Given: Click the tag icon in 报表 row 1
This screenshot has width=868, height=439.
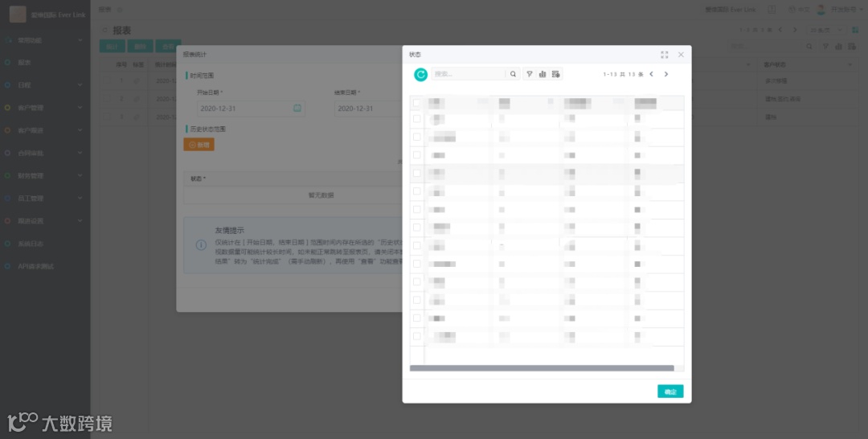Looking at the screenshot, I should click(x=137, y=81).
